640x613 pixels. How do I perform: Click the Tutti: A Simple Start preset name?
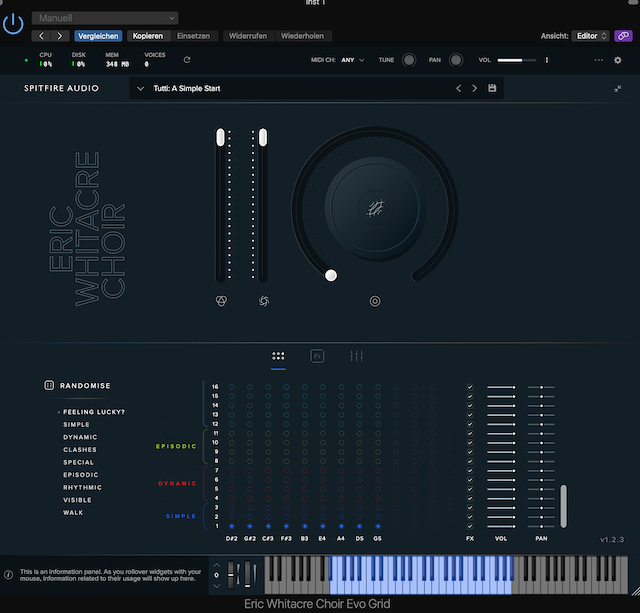coord(187,88)
